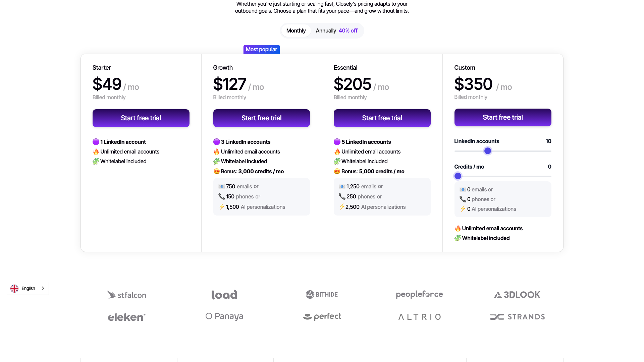Toggle the Most popular badge above Growth plan
Screen dimensions: 644x362
point(261,49)
